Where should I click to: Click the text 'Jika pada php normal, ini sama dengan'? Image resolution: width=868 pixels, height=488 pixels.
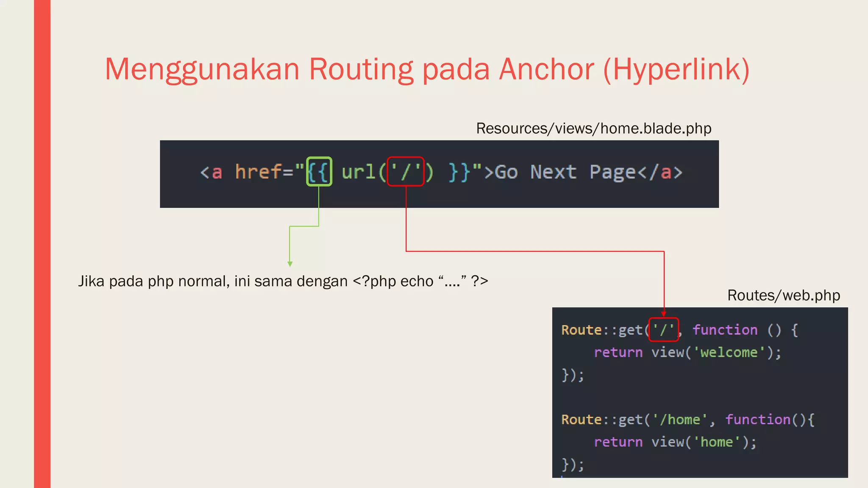213,281
